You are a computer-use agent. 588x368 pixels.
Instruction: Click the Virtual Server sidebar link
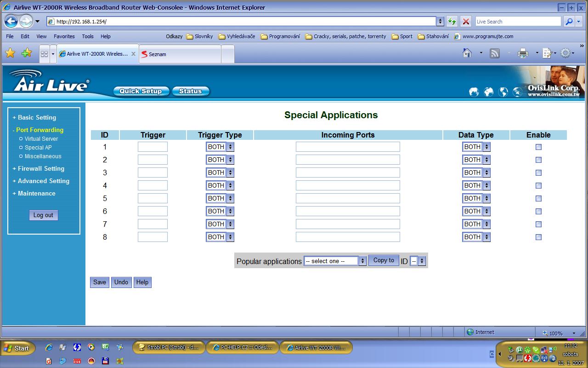coord(41,138)
